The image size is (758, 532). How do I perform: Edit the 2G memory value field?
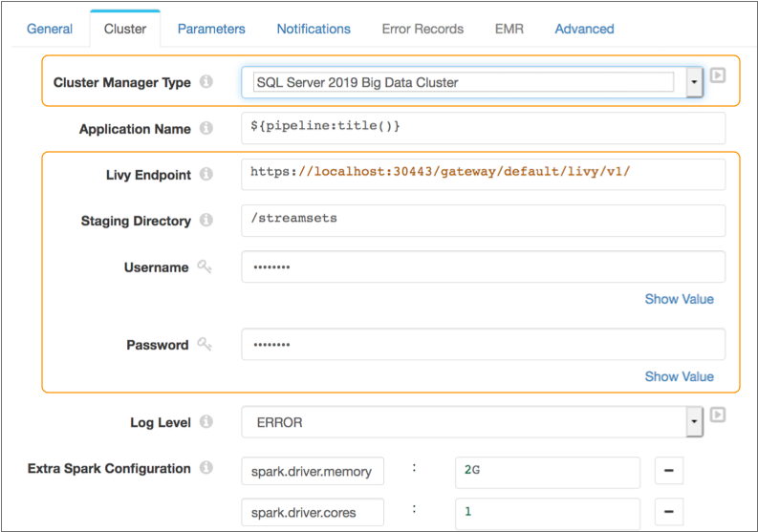point(548,472)
